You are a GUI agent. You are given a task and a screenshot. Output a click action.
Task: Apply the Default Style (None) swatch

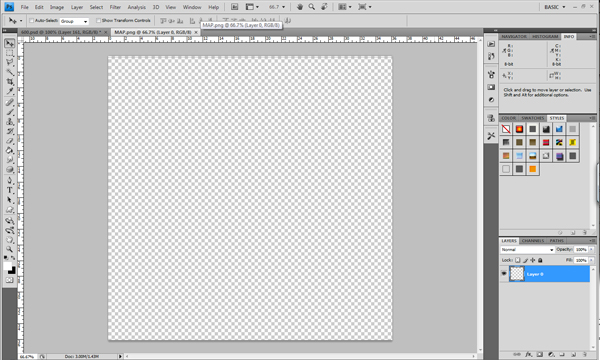tap(506, 129)
